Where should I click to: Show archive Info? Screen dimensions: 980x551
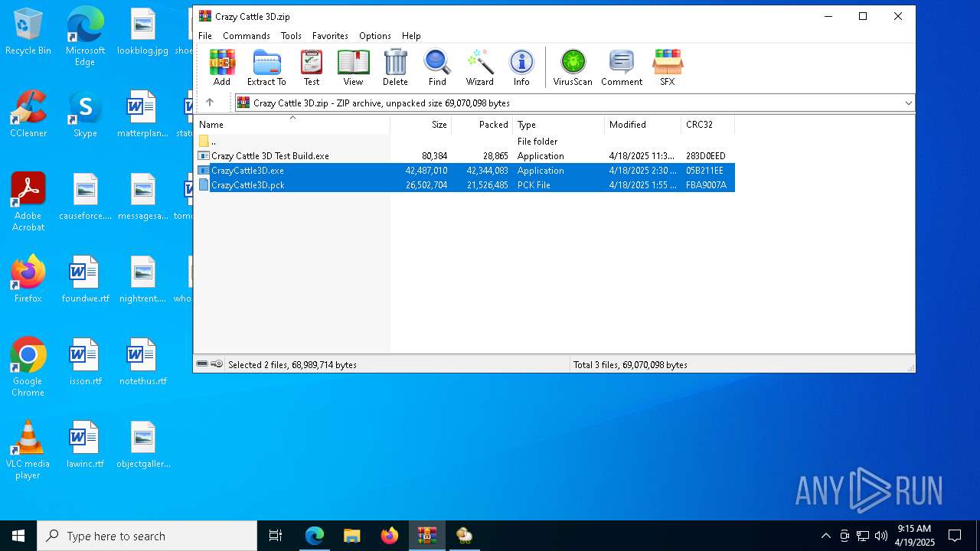coord(521,67)
